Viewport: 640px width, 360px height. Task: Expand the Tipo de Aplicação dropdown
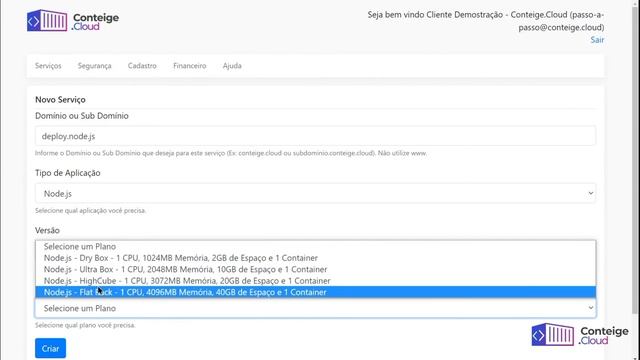pos(315,193)
